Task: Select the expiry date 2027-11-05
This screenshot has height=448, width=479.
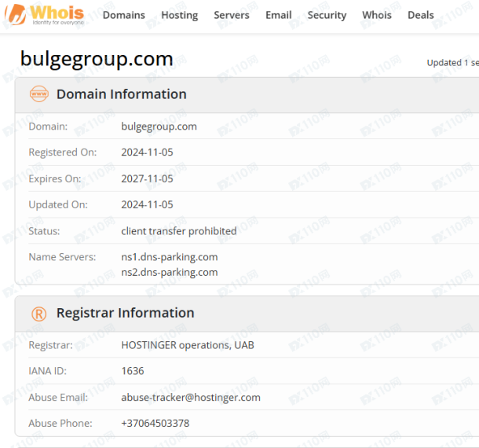Action: (x=147, y=178)
